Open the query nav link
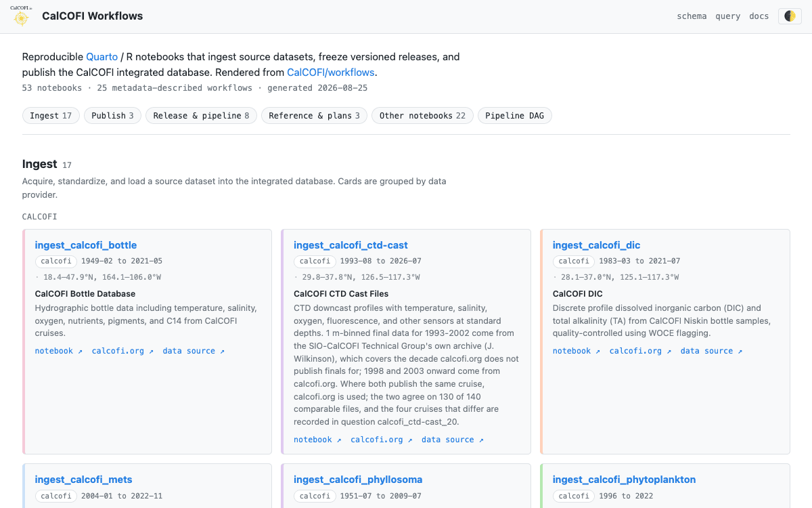 [x=728, y=16]
